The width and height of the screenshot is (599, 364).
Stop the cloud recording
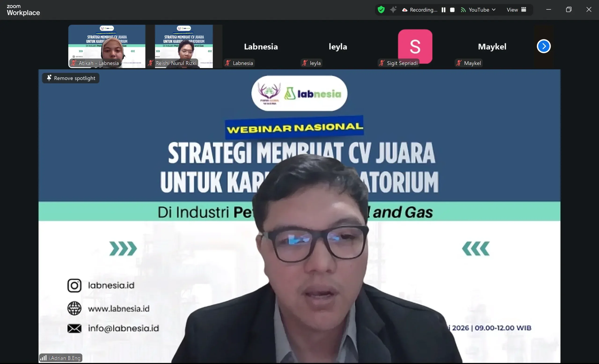point(452,10)
